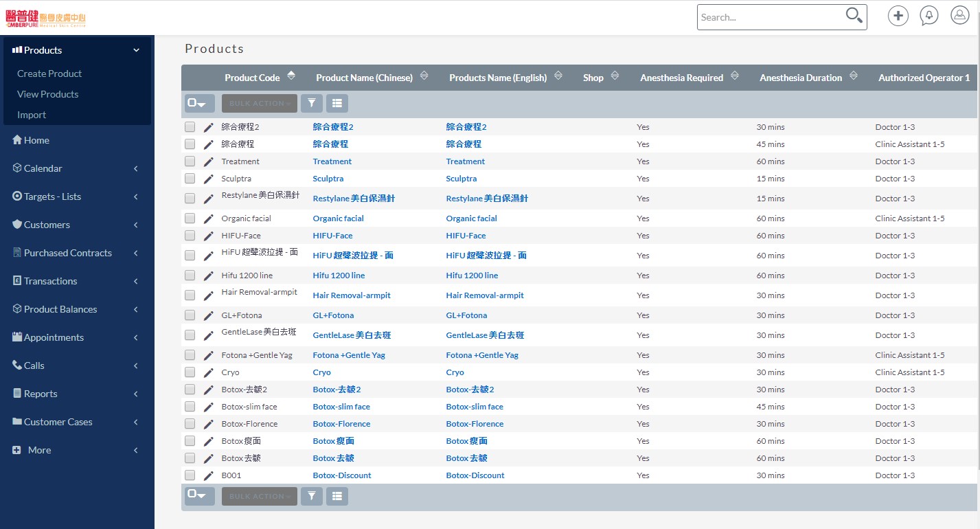
Task: Edit the GL+Fotona row pencil icon
Action: coord(209,315)
